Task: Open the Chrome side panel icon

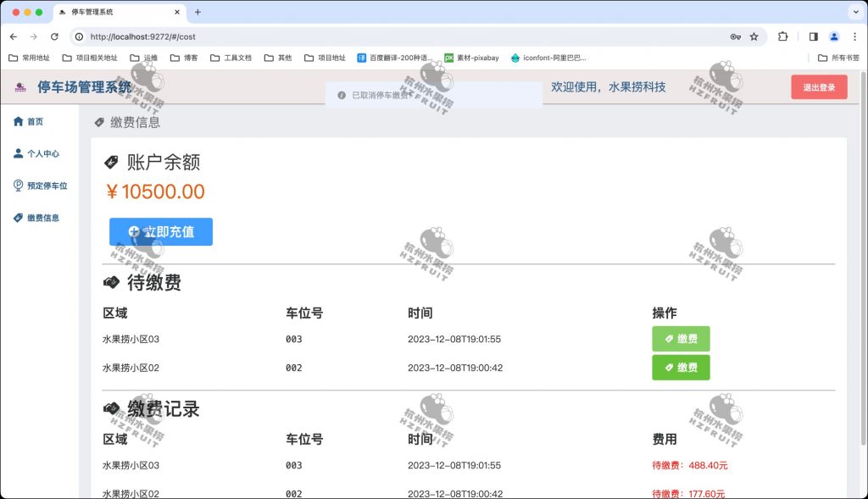Action: [814, 37]
